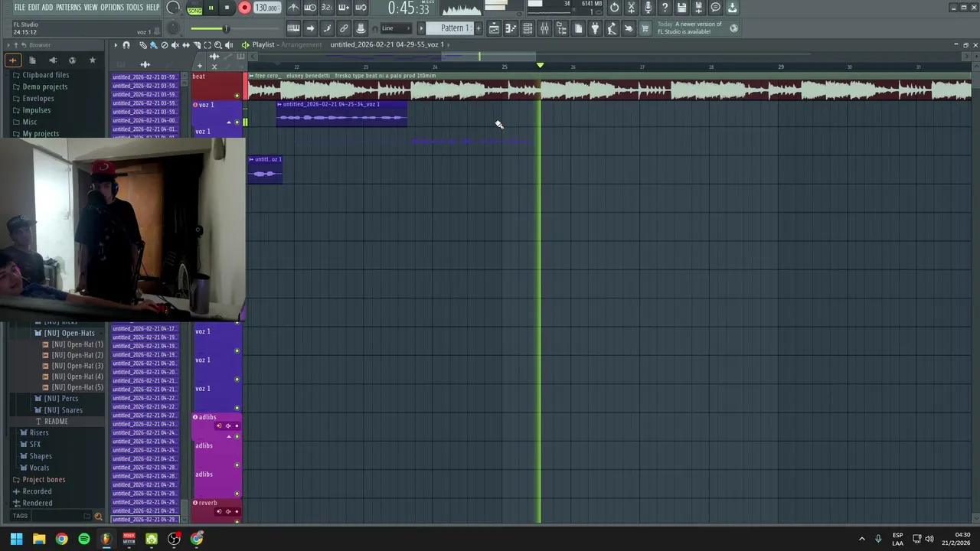
Task: Toggle auto-scroll arrow icon in toolbar
Action: pos(310,28)
